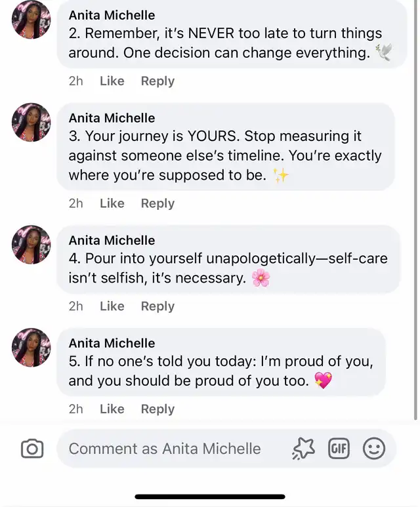
Task: Open profile picture beside comment 5
Action: [31, 347]
